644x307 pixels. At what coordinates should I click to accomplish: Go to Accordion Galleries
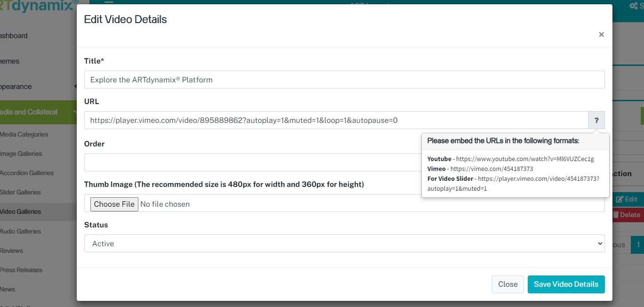pos(27,173)
